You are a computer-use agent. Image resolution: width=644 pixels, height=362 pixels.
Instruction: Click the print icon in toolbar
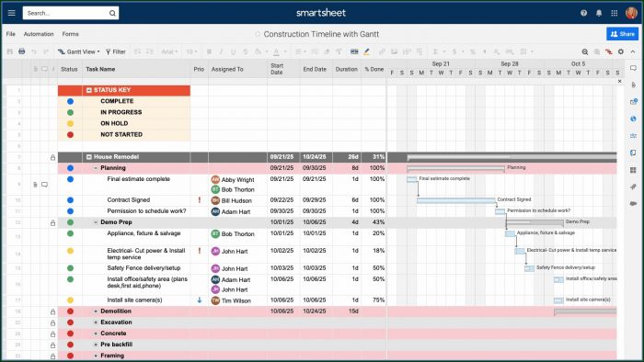(x=22, y=51)
